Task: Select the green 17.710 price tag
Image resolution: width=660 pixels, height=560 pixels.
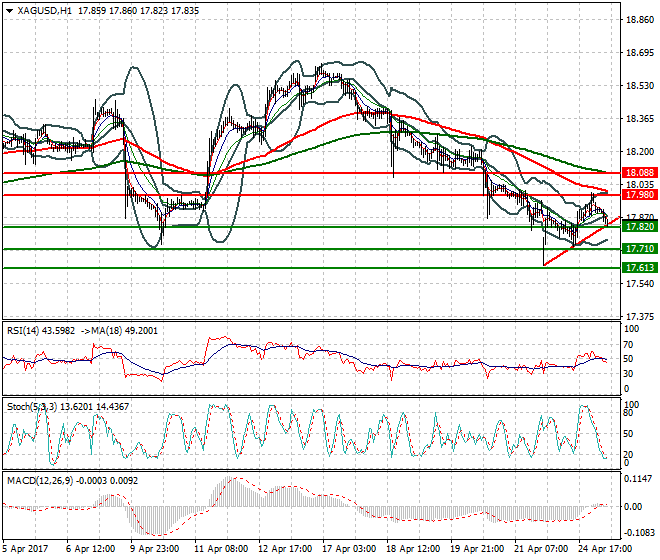Action: (x=638, y=248)
